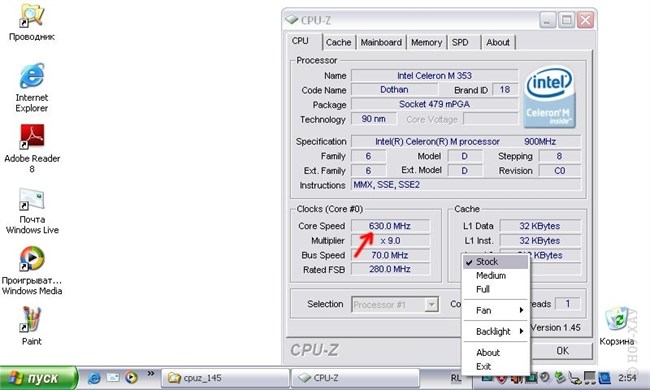Click Rated FSB value 280.0 MHz

390,269
